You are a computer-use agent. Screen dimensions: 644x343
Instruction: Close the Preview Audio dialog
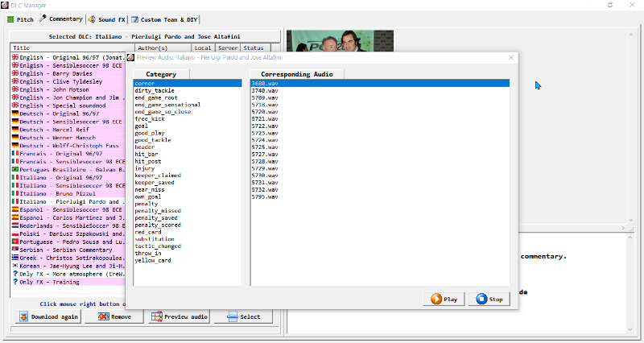(x=510, y=58)
